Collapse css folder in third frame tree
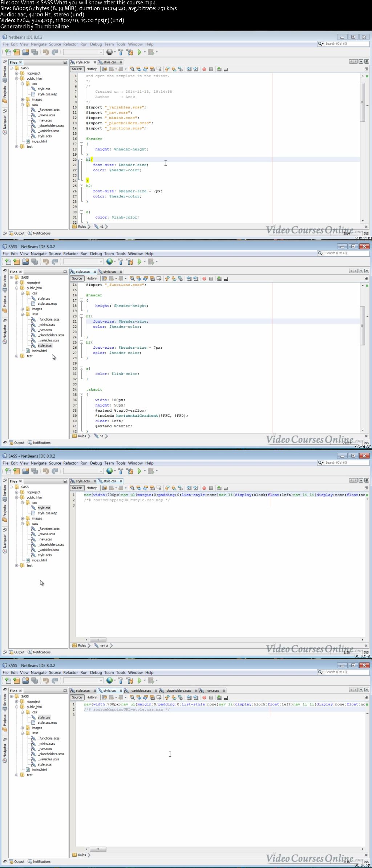Viewport: 372px width, 868px height. pyautogui.click(x=22, y=503)
